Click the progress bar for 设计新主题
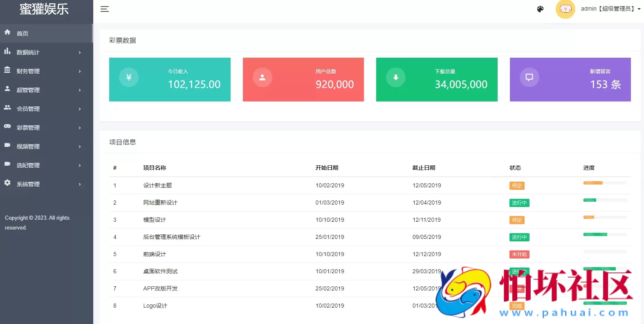 pos(605,183)
